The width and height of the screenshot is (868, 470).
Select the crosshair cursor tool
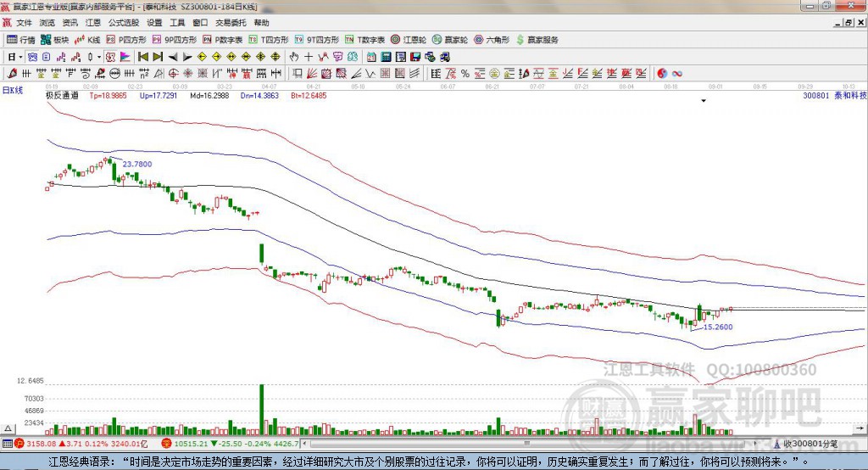pos(309,57)
